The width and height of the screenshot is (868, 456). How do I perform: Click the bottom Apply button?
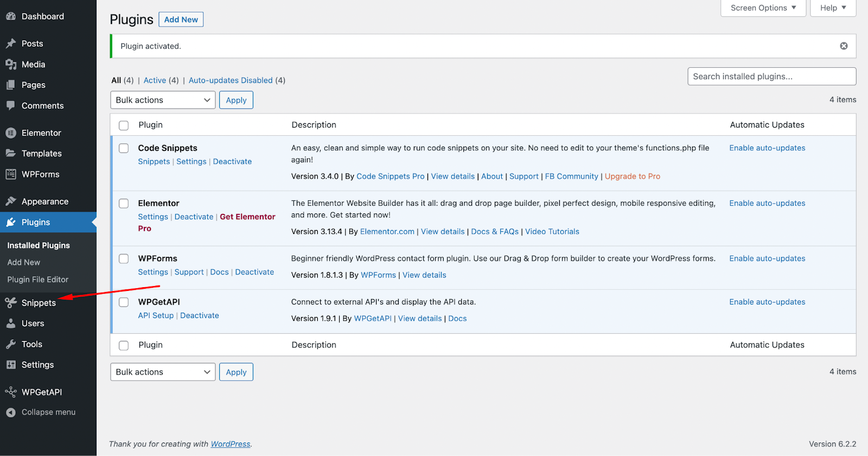pos(236,372)
